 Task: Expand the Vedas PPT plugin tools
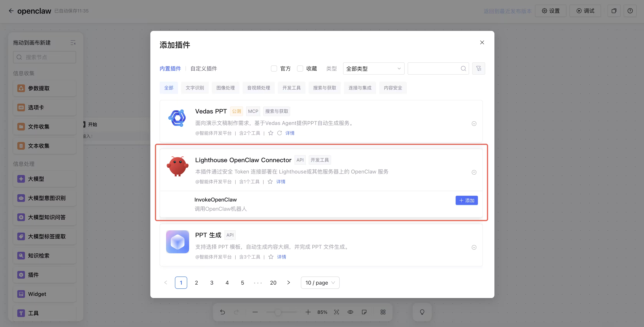coord(474,124)
